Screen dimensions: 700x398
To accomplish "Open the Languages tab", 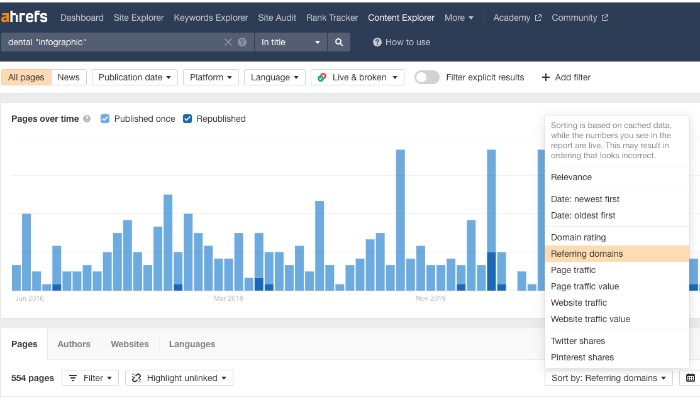I will click(192, 344).
